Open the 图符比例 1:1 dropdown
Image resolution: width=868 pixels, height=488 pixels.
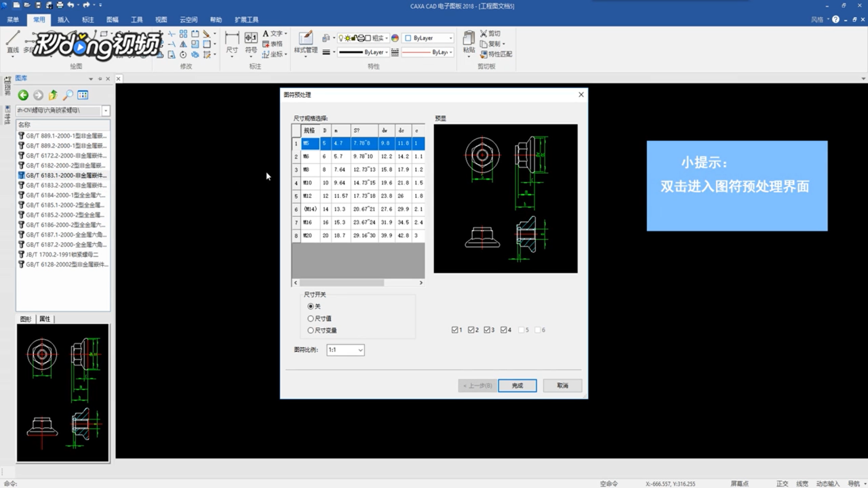pyautogui.click(x=345, y=350)
